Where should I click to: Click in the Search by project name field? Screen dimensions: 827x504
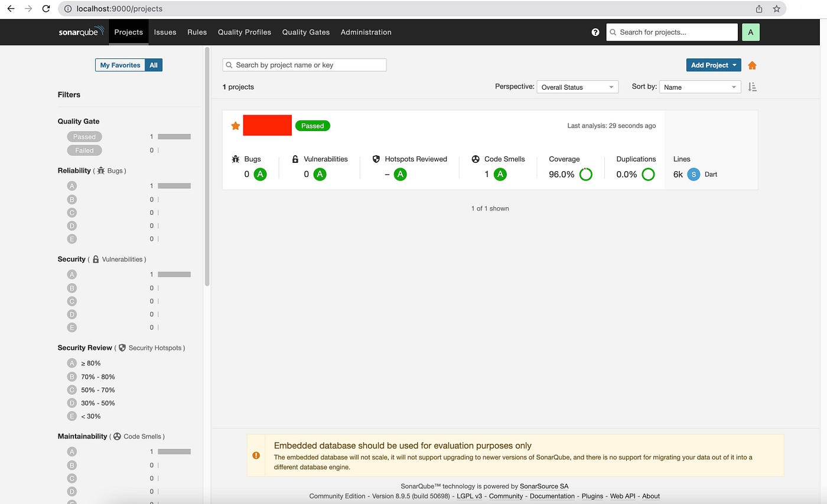(305, 65)
